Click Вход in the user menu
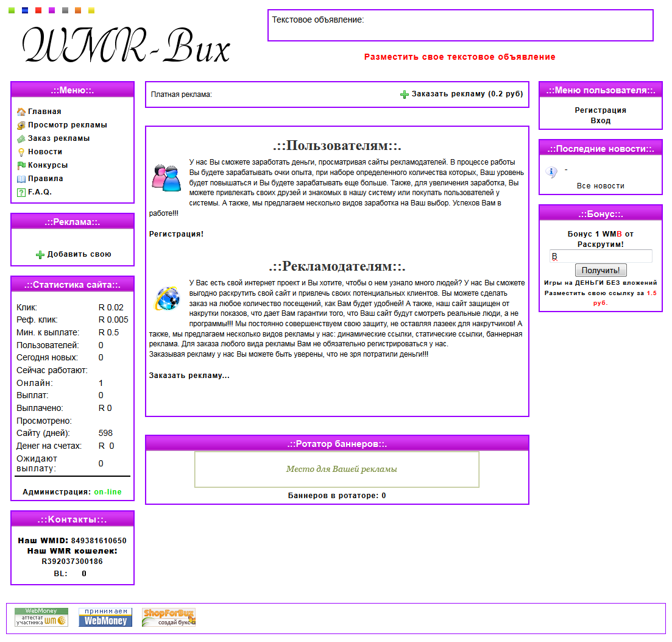Viewport: 672px width, 642px height. pos(601,121)
